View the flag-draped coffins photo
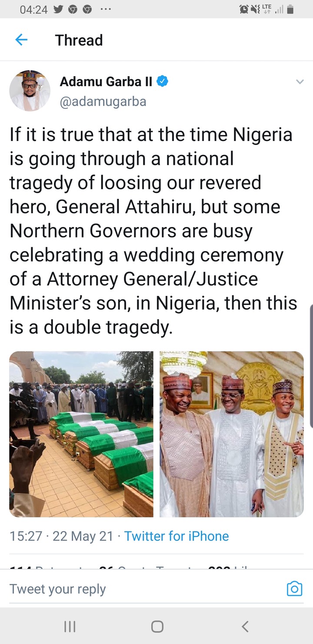The image size is (313, 644). pyautogui.click(x=81, y=434)
